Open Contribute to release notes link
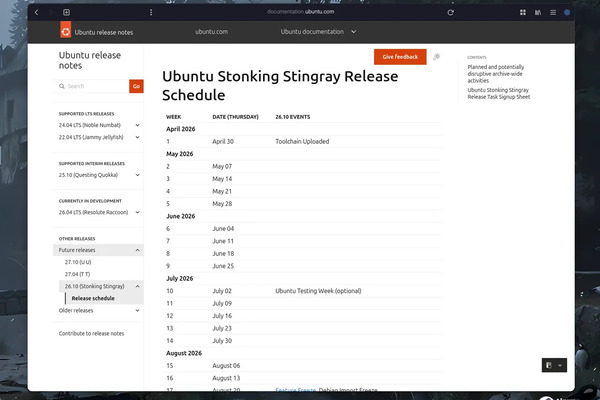 pyautogui.click(x=91, y=333)
